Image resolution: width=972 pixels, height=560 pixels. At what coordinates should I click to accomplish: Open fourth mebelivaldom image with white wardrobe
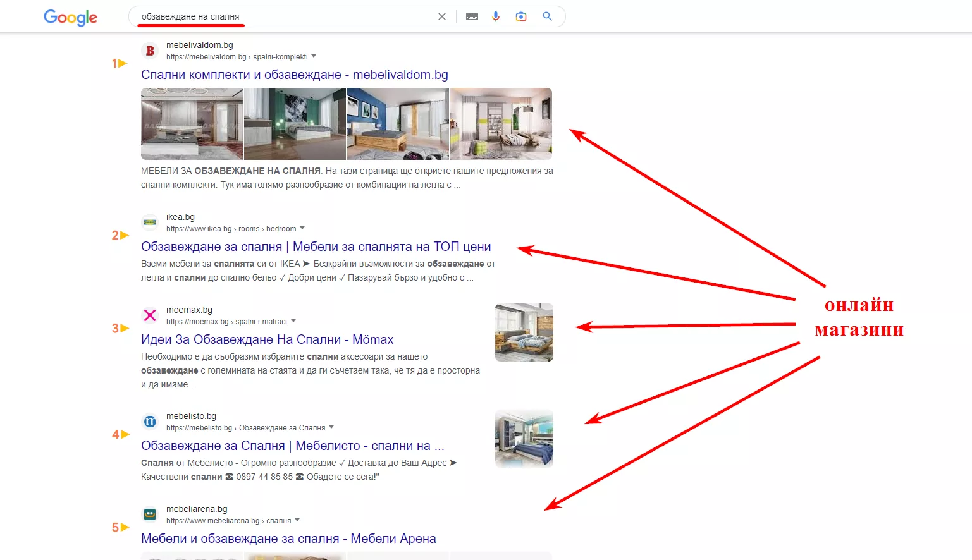point(501,124)
